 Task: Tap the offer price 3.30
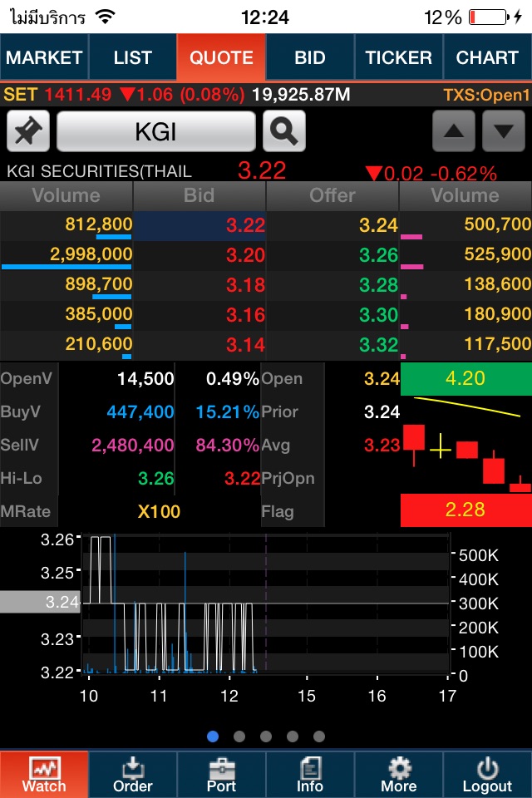[x=378, y=315]
